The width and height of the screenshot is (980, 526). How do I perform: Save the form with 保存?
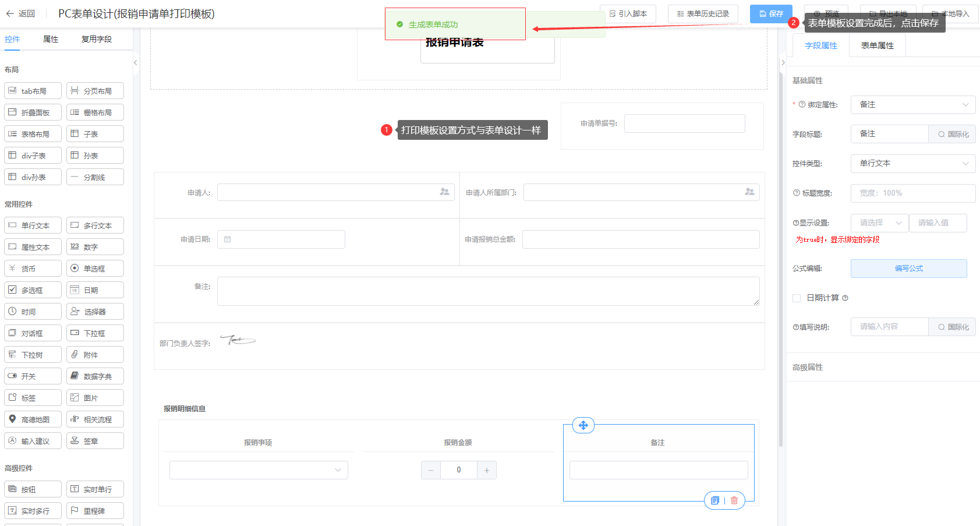click(771, 13)
